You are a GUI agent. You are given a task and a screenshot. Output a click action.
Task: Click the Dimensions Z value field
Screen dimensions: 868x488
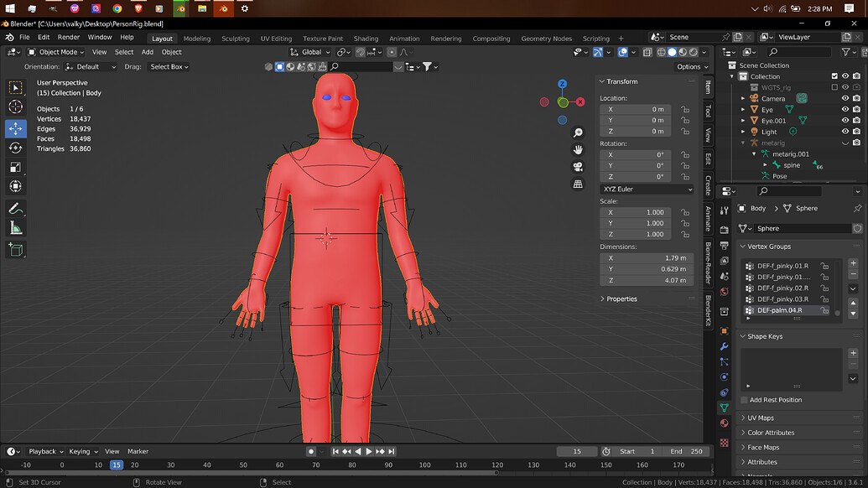[647, 281]
